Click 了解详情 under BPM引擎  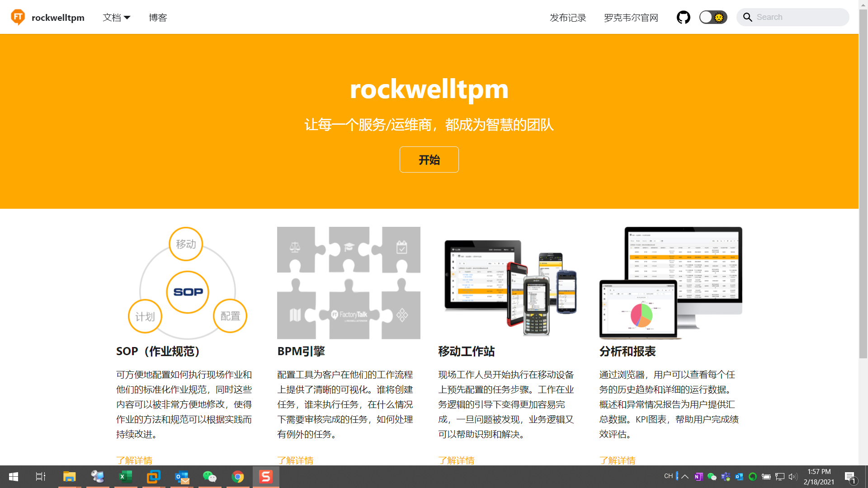coord(295,460)
